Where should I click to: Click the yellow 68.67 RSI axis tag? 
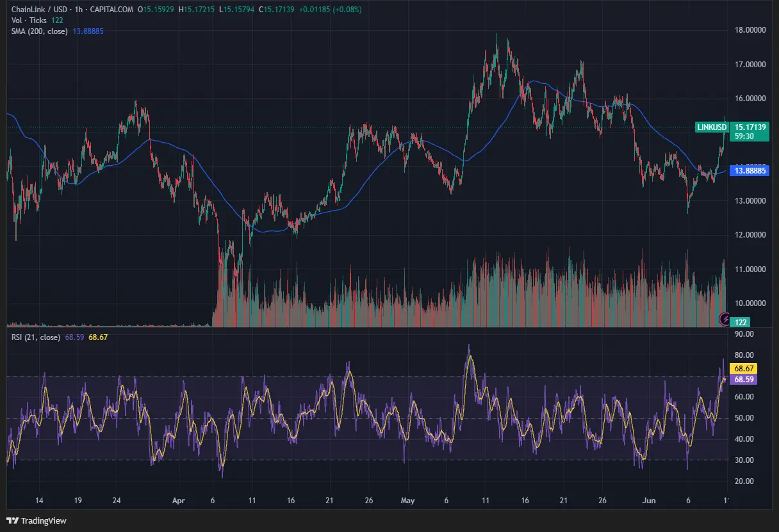tap(744, 369)
